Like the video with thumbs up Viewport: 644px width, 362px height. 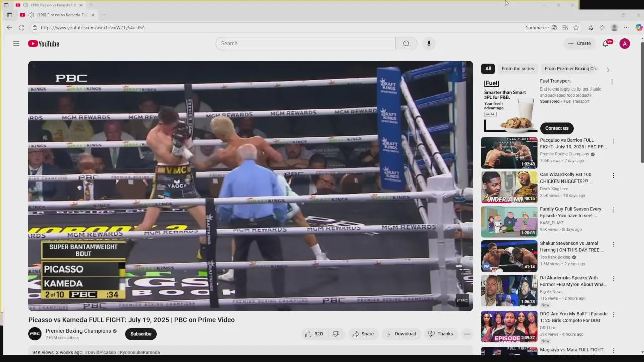tap(314, 334)
